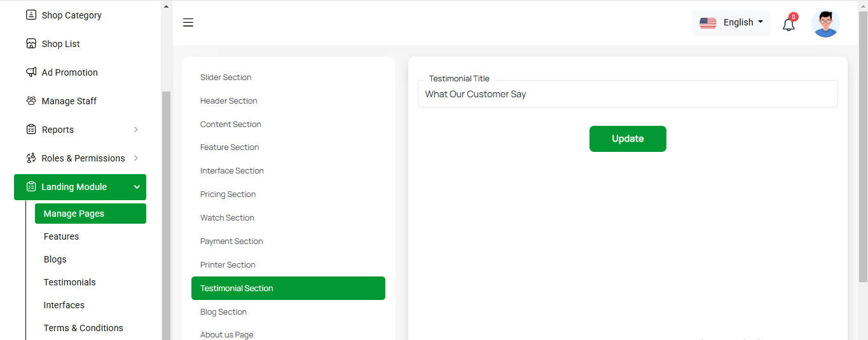The height and width of the screenshot is (340, 868).
Task: Open the notifications bell
Action: click(789, 24)
